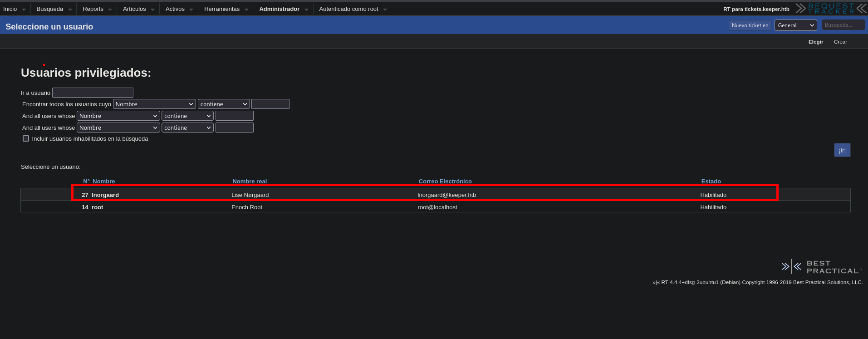Viewport: 868px width, 339px height.
Task: Switch to the Crear tab
Action: 840,42
